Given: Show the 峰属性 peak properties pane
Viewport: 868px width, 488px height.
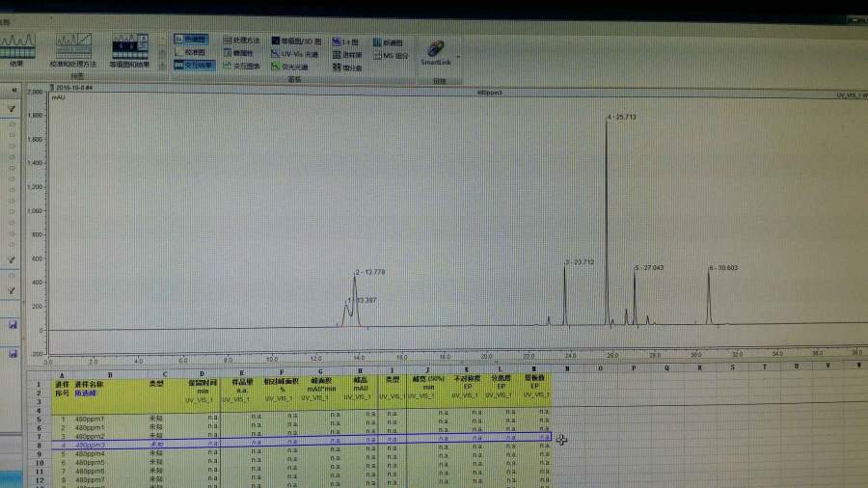Looking at the screenshot, I should point(238,53).
